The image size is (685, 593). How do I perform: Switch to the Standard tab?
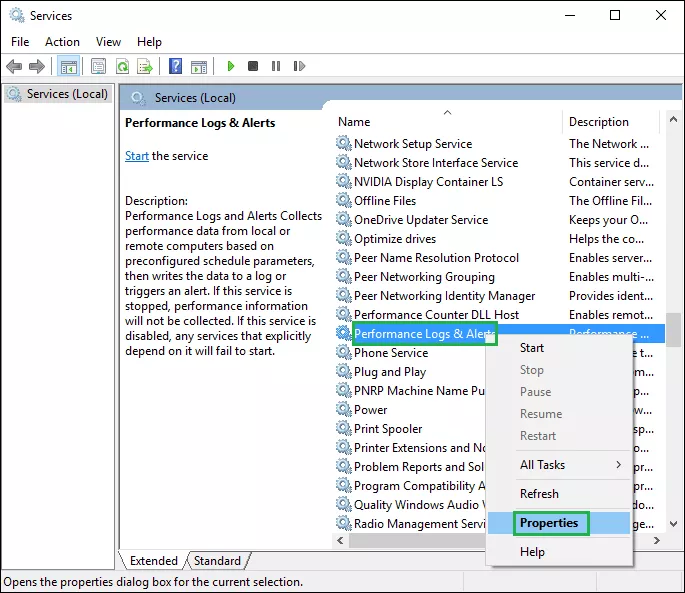coord(218,561)
